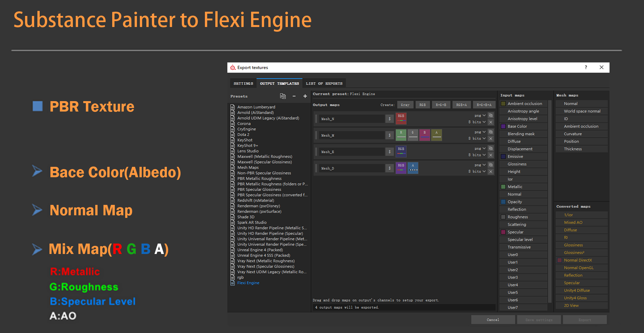Click the green R channel swatch of Mesh_M
The image size is (644, 333).
point(401,135)
